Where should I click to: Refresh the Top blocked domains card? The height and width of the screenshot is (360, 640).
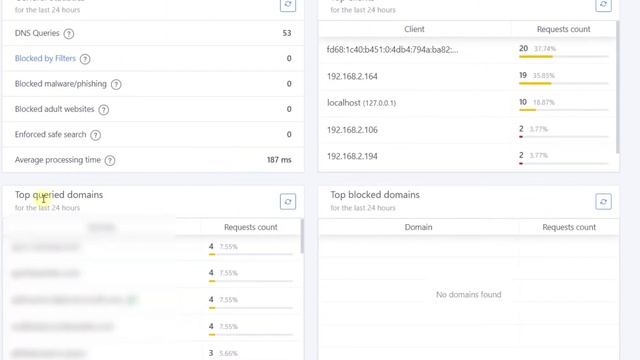click(x=603, y=202)
